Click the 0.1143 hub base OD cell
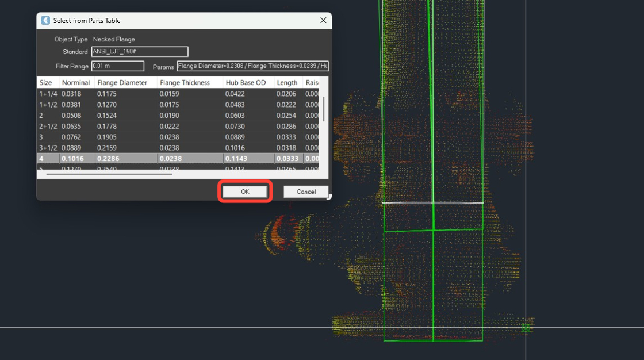The height and width of the screenshot is (360, 644). [x=236, y=158]
